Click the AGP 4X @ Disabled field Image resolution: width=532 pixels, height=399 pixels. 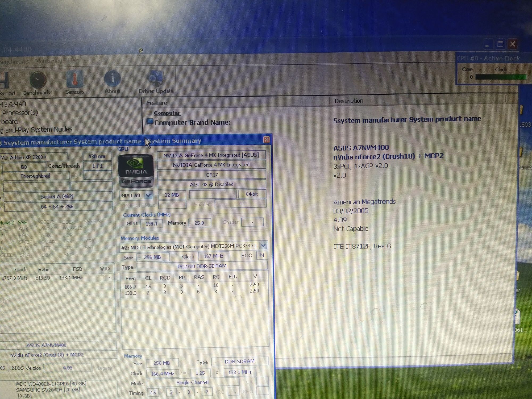pos(212,184)
